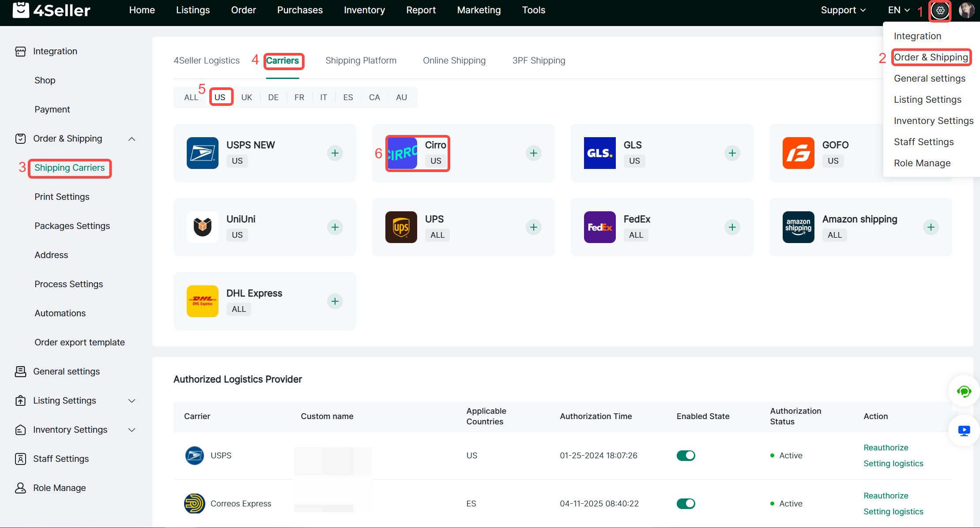
Task: Expand Listing Settings in the sidebar
Action: point(132,401)
